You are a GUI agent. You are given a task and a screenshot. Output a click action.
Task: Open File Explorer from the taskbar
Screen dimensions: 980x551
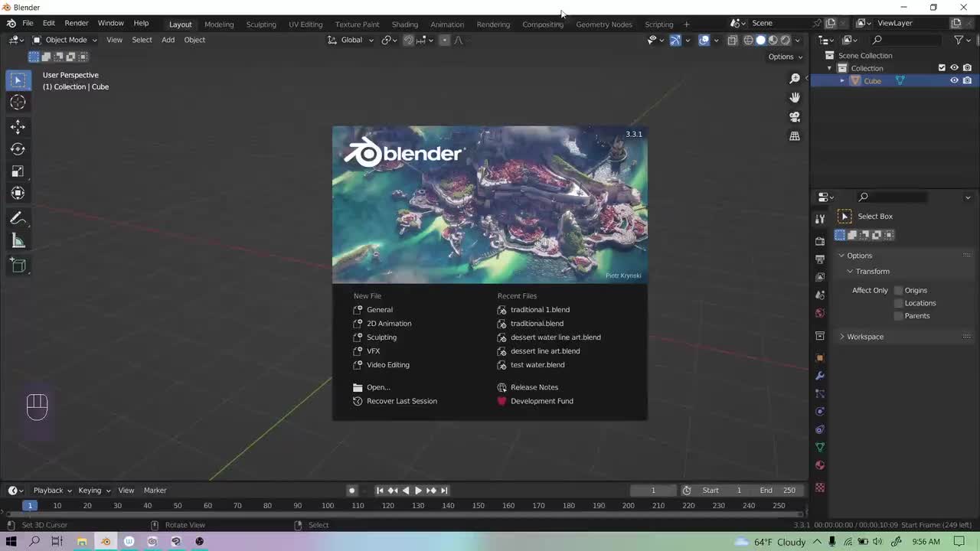coord(82,542)
